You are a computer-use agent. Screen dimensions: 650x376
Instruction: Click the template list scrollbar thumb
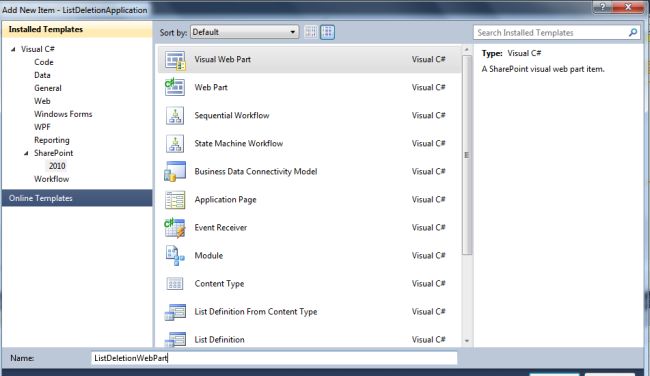coord(467,155)
